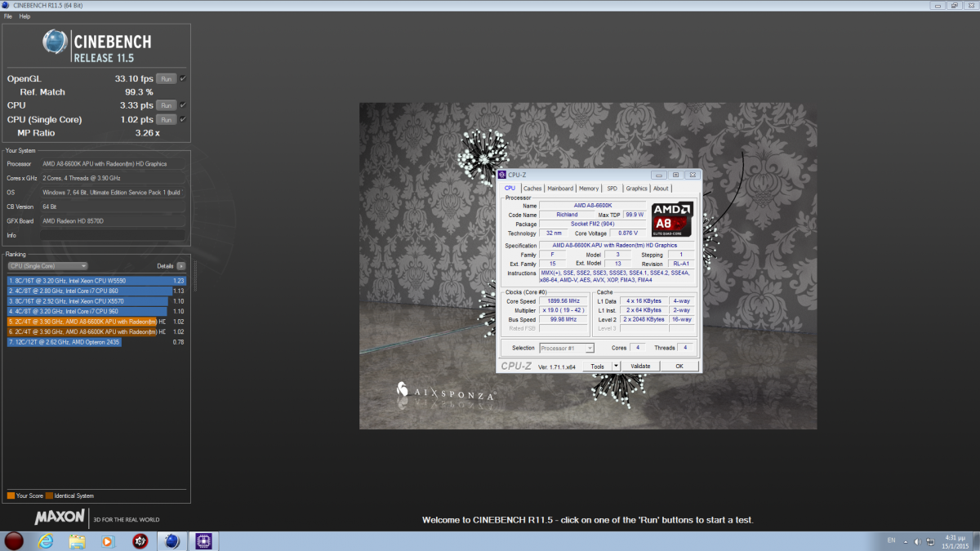Open Windows Media Player from taskbar

tap(107, 540)
